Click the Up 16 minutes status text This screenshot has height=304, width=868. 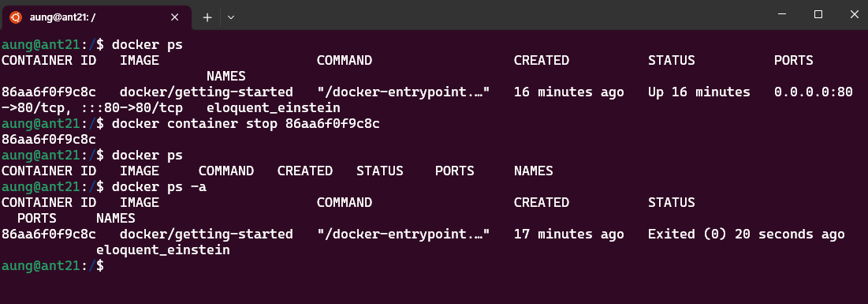(699, 92)
